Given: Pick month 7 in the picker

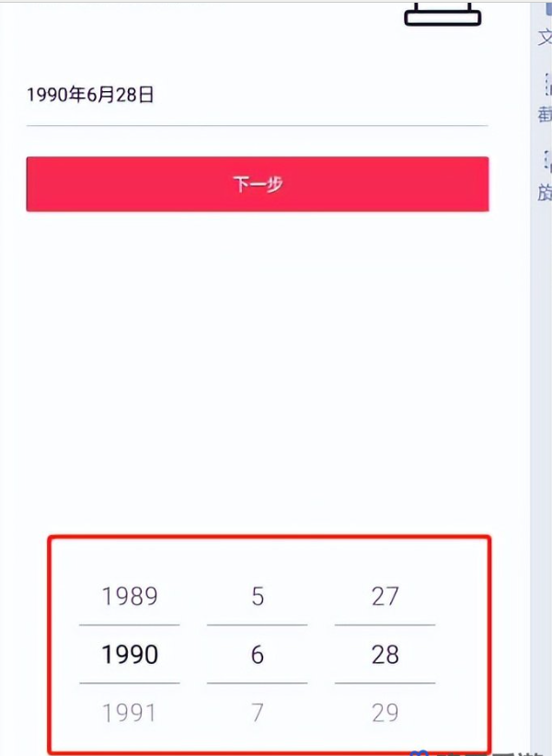Looking at the screenshot, I should coord(258,713).
